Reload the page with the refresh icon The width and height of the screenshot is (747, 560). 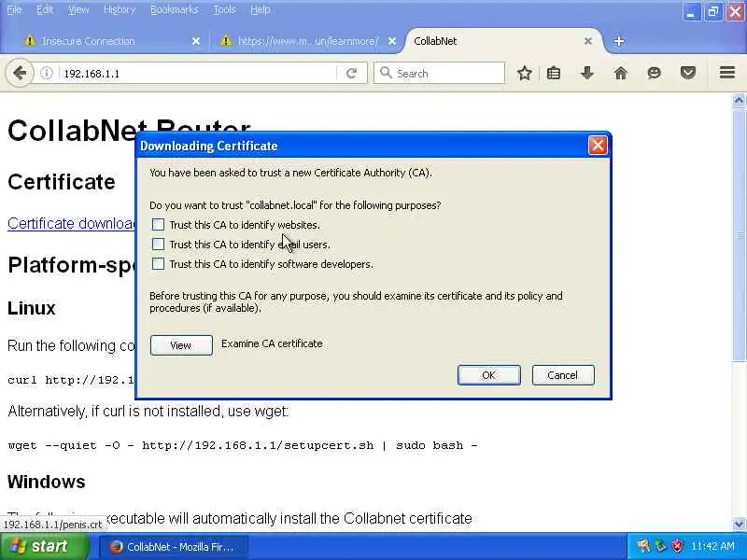(x=352, y=74)
